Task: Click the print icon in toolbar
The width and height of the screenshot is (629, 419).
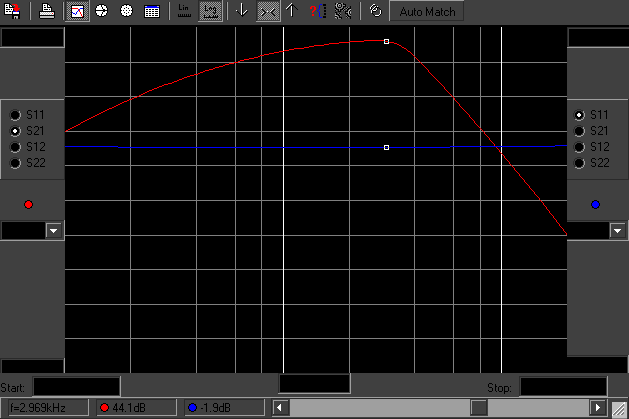Action: [46, 12]
